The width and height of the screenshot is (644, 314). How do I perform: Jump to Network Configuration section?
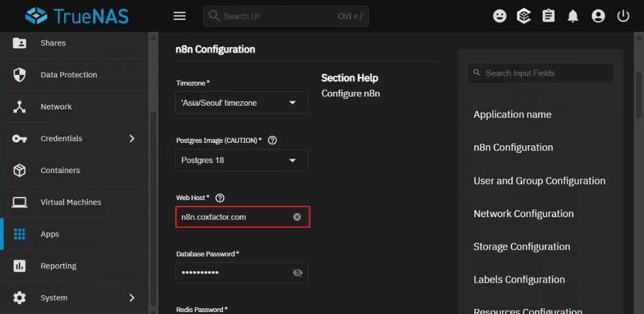coord(523,213)
